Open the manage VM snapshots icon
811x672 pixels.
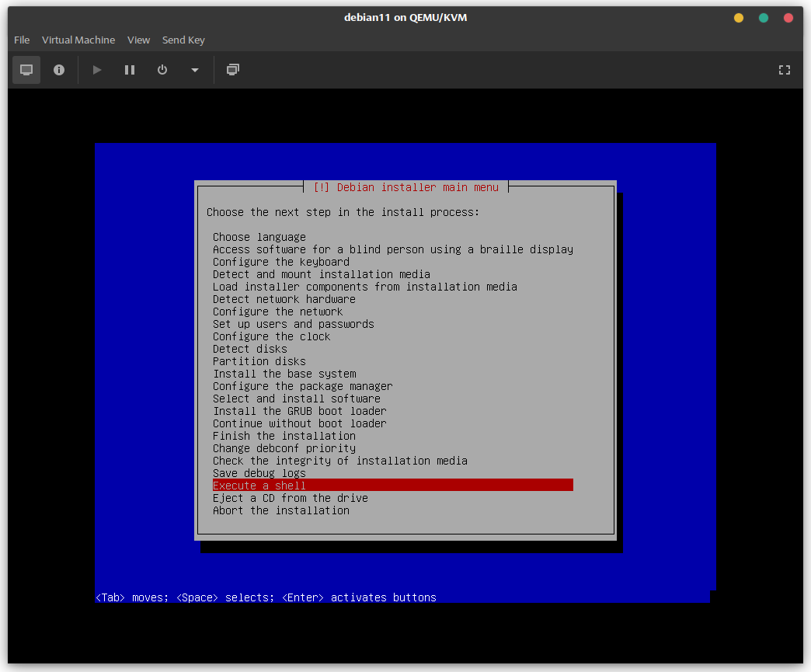(233, 70)
